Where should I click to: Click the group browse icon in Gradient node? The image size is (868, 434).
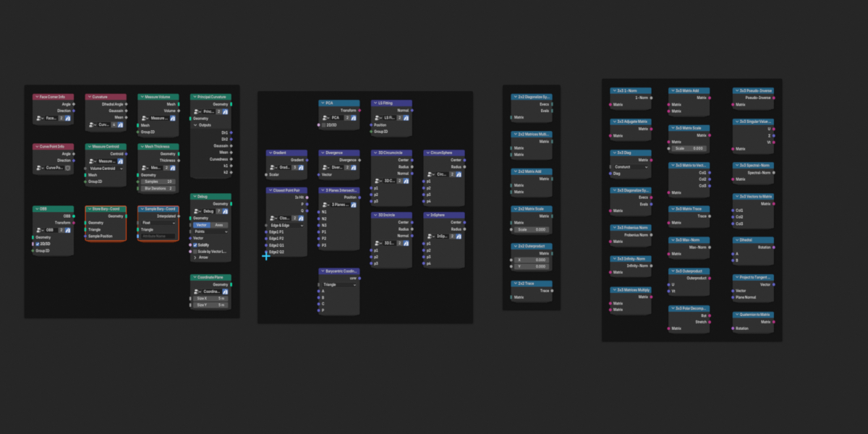click(273, 167)
